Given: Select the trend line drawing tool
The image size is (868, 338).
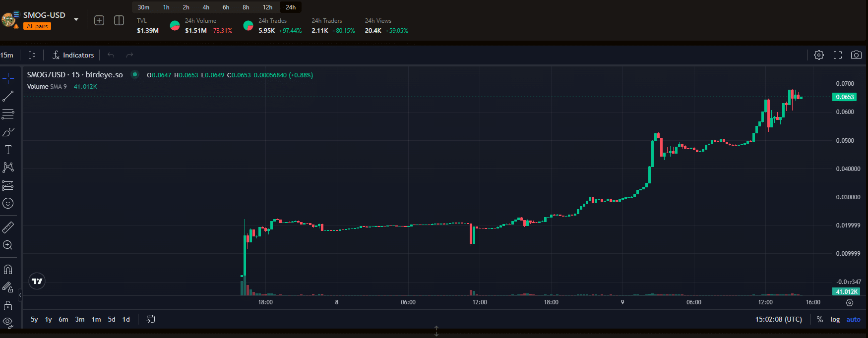Looking at the screenshot, I should tap(8, 96).
